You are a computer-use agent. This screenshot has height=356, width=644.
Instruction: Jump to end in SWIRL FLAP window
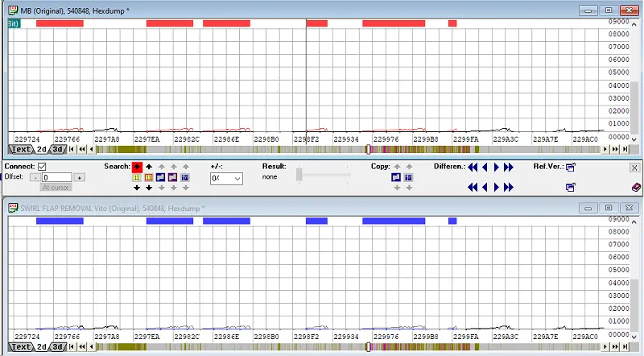[625, 347]
